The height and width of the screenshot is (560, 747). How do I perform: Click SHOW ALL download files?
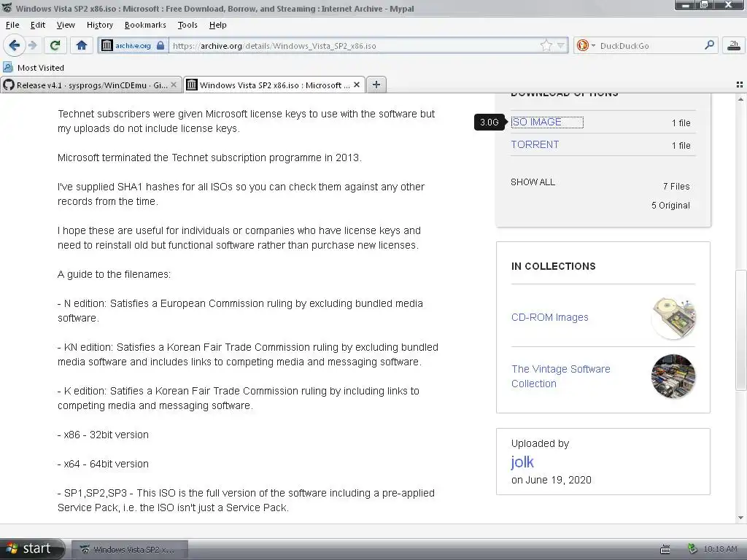533,182
